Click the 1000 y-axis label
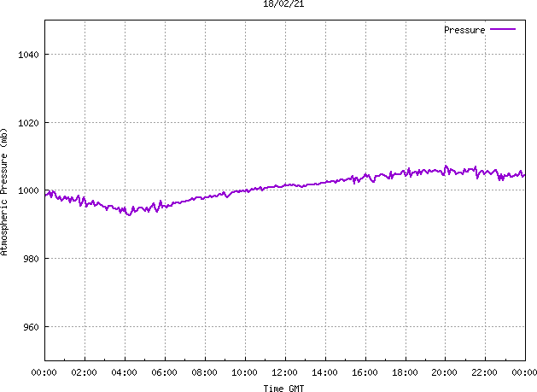537x392 pixels. [28, 190]
